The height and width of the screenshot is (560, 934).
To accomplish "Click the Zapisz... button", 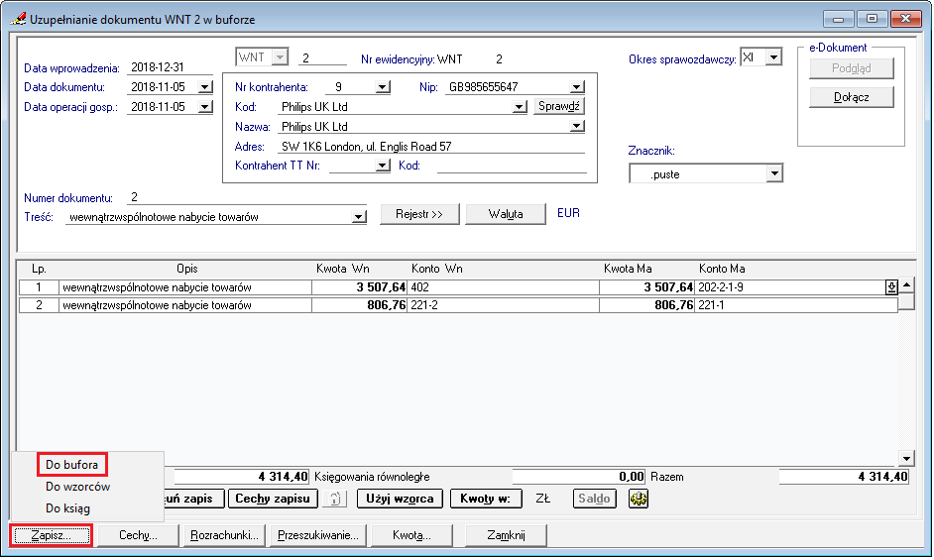I will pos(52,535).
